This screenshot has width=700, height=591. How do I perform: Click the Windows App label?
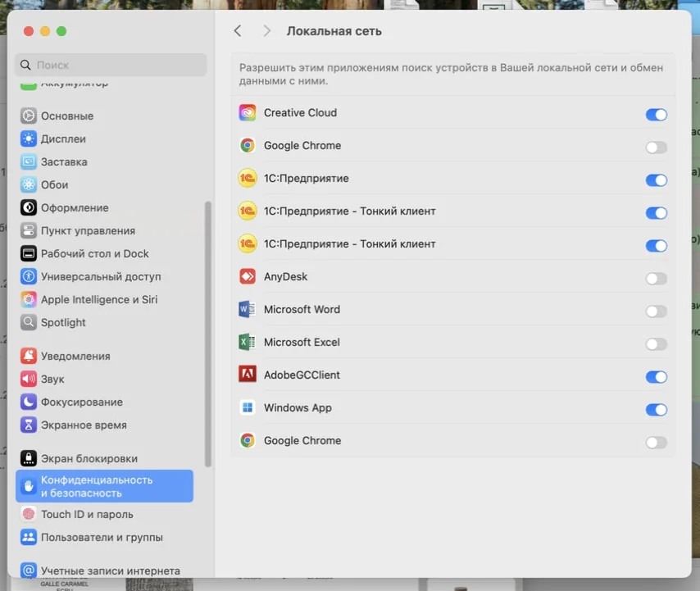pos(298,407)
